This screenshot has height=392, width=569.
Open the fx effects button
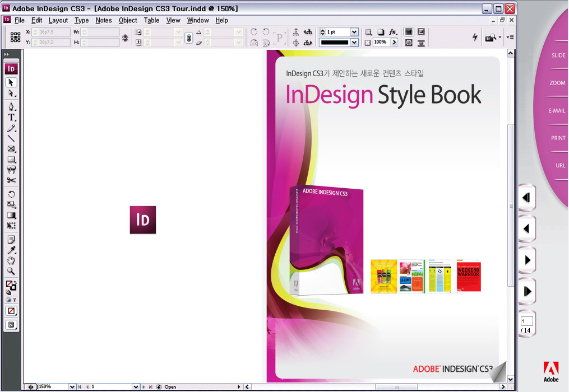tap(393, 32)
